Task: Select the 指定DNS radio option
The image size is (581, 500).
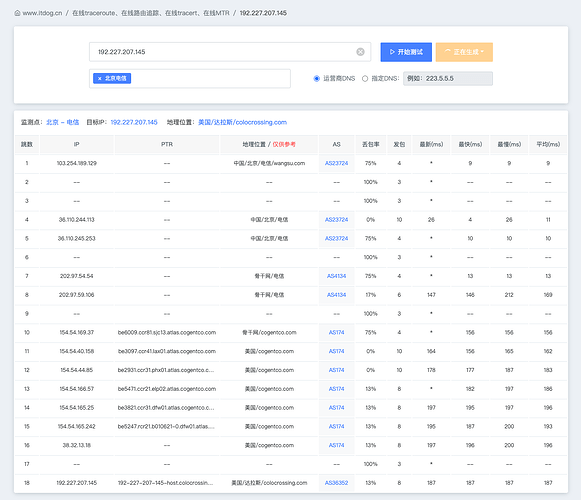Action: coord(365,79)
